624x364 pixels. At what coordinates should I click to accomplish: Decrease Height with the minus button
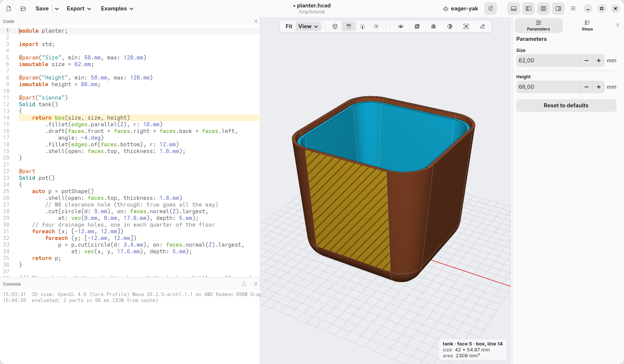pyautogui.click(x=586, y=87)
